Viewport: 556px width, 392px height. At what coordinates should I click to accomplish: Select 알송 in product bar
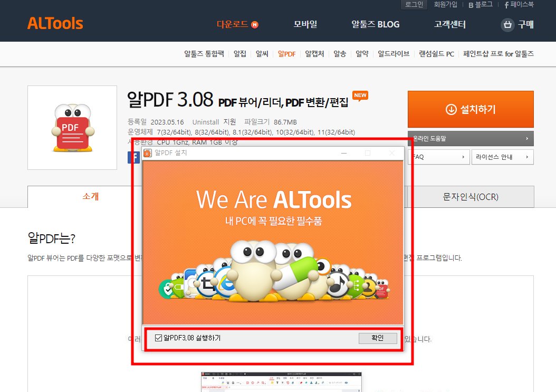pyautogui.click(x=340, y=54)
